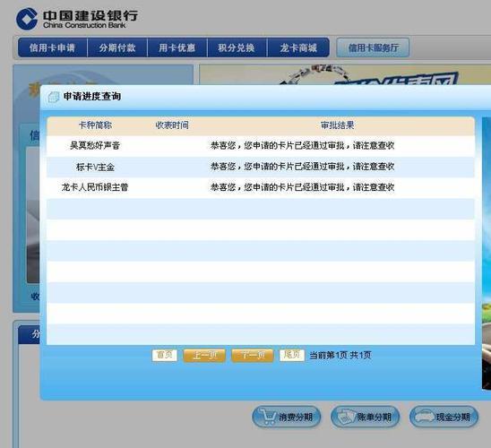Go to previous page with 上一页
This screenshot has width=491, height=448.
click(x=204, y=356)
